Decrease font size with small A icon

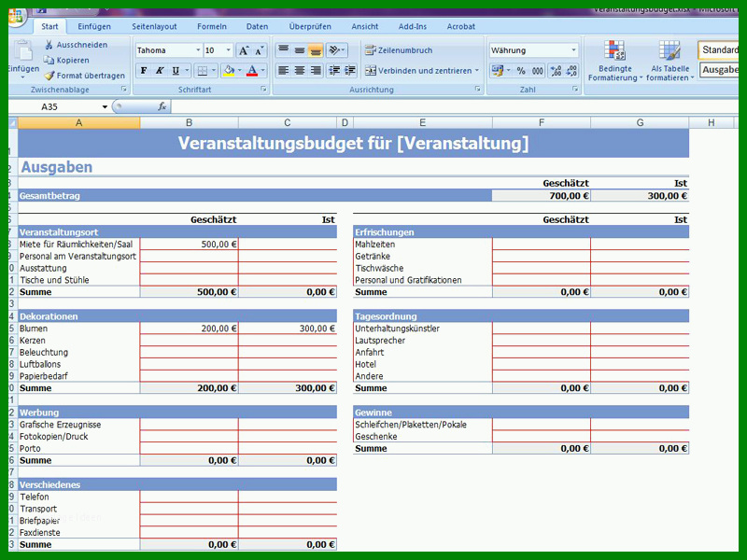pos(259,50)
